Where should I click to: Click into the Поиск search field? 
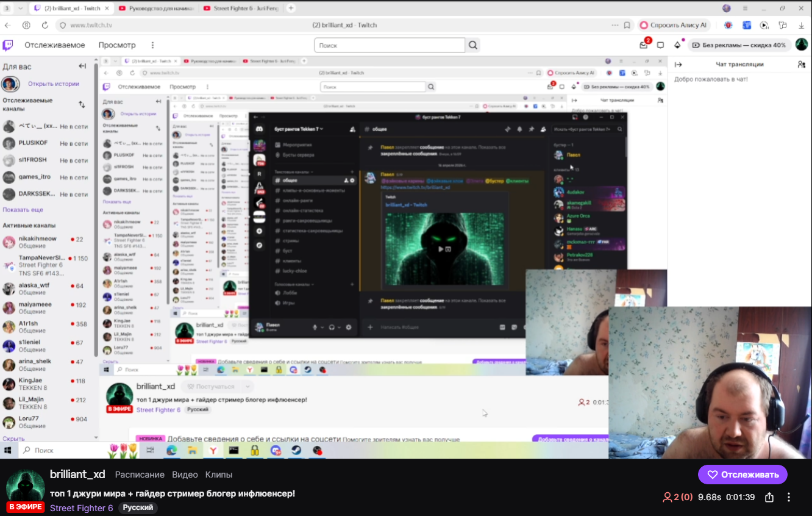pyautogui.click(x=390, y=45)
